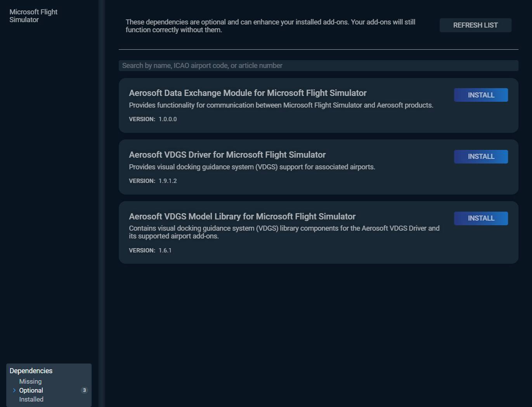532x407 pixels.
Task: Click the REFRESH LIST button
Action: coord(475,25)
